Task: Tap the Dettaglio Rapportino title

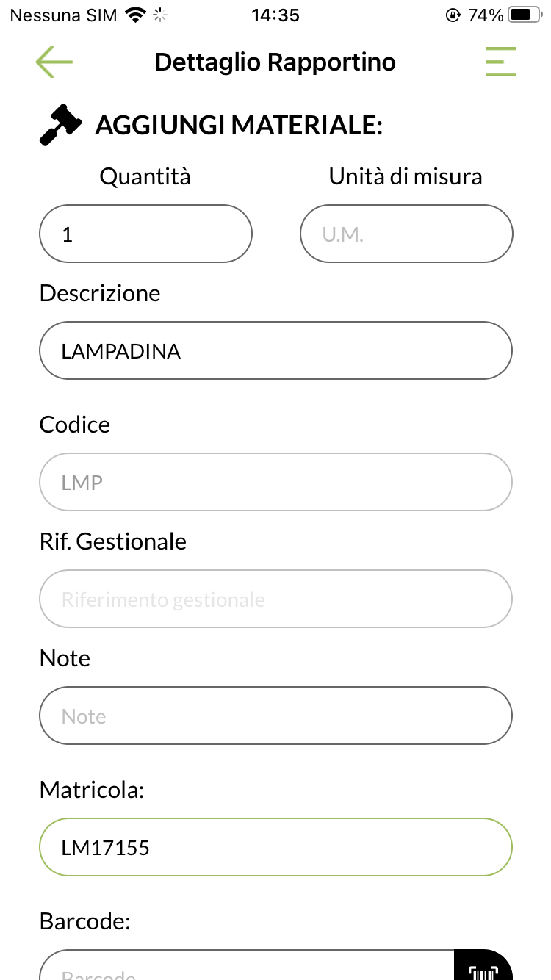Action: pos(275,62)
